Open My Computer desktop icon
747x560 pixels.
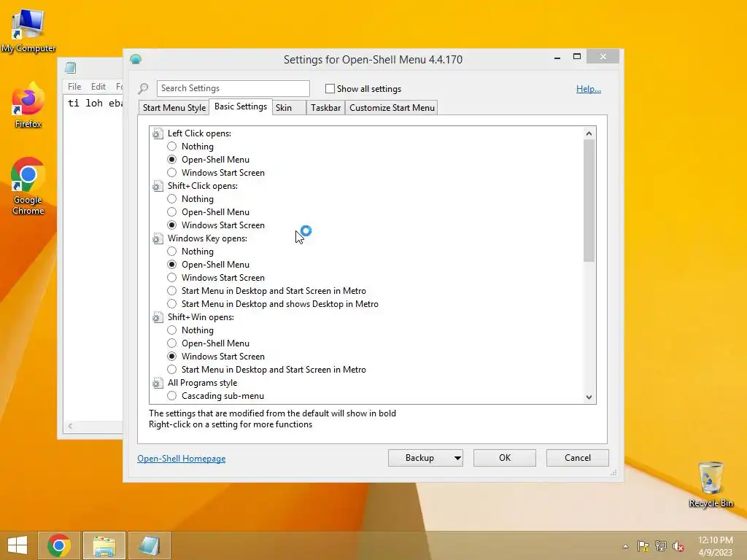click(x=28, y=31)
